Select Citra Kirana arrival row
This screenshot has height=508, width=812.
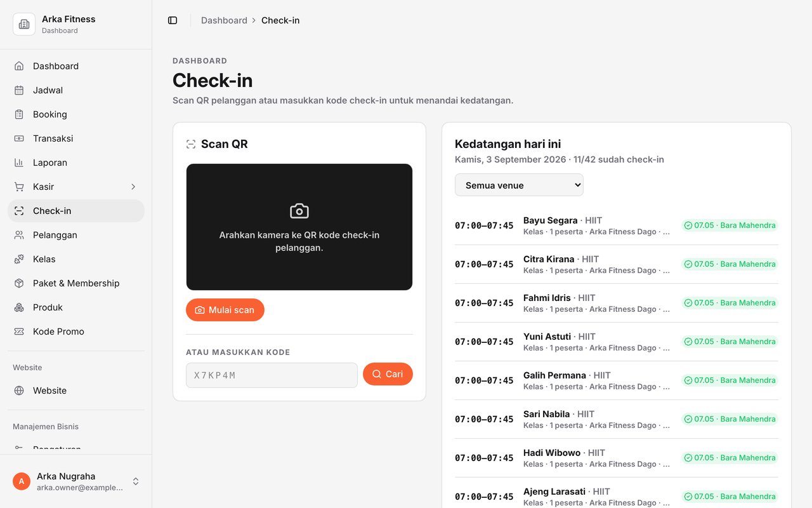pyautogui.click(x=617, y=264)
